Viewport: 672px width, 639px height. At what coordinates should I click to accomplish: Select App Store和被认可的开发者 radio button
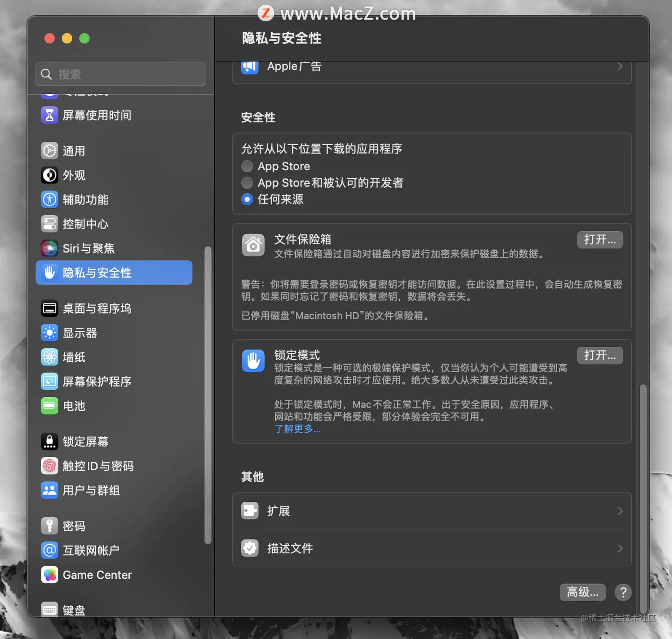tap(247, 183)
